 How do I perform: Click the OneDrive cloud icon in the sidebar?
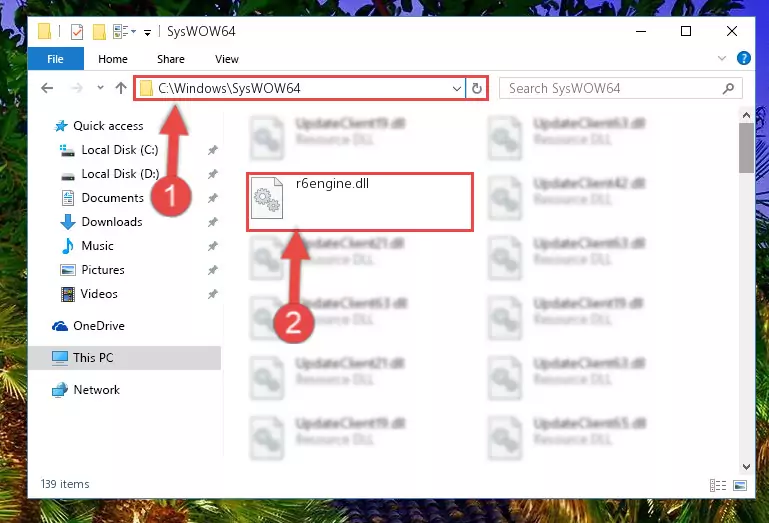[60, 326]
